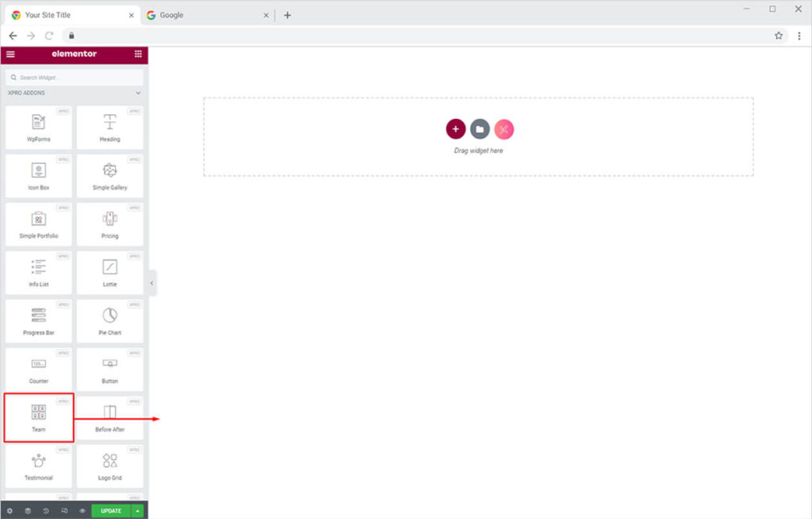Open the template library folder button

coord(480,129)
